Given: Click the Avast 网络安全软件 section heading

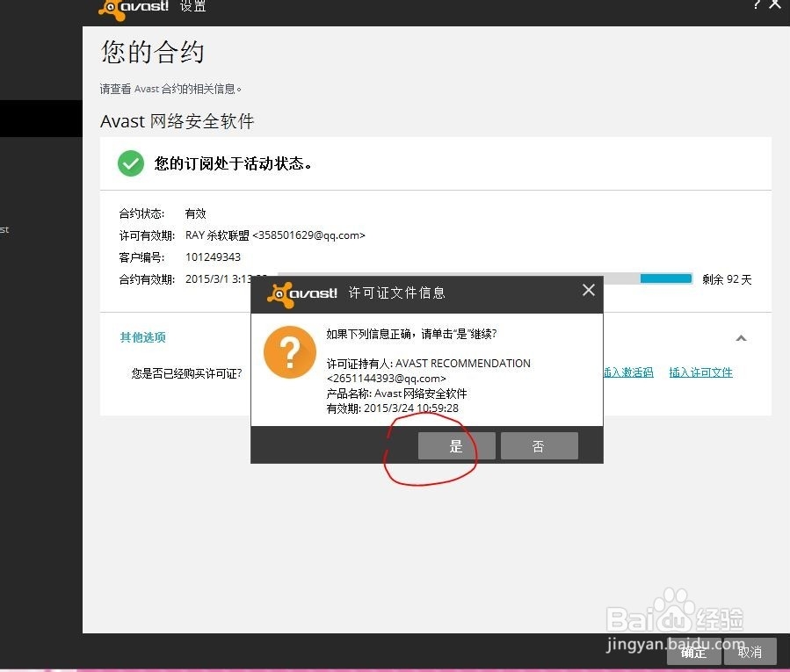Looking at the screenshot, I should pos(178,121).
